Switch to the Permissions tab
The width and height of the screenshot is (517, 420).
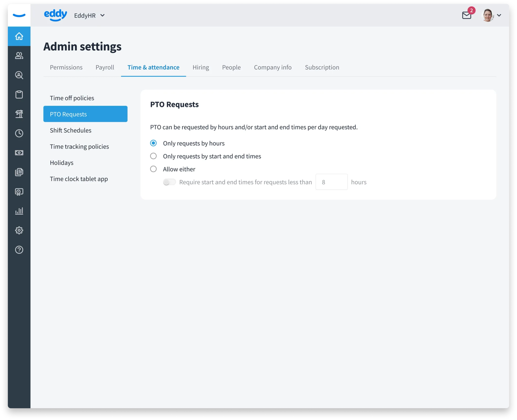coord(66,67)
